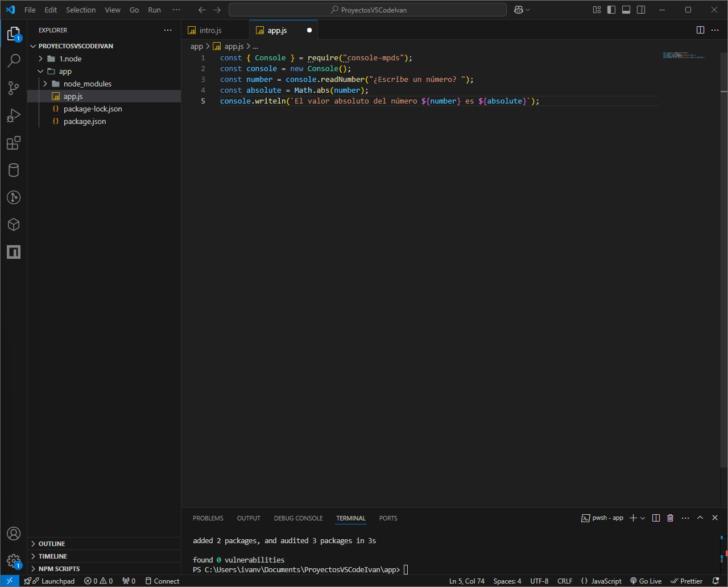Kill the active terminal
The height and width of the screenshot is (587, 728).
[670, 518]
